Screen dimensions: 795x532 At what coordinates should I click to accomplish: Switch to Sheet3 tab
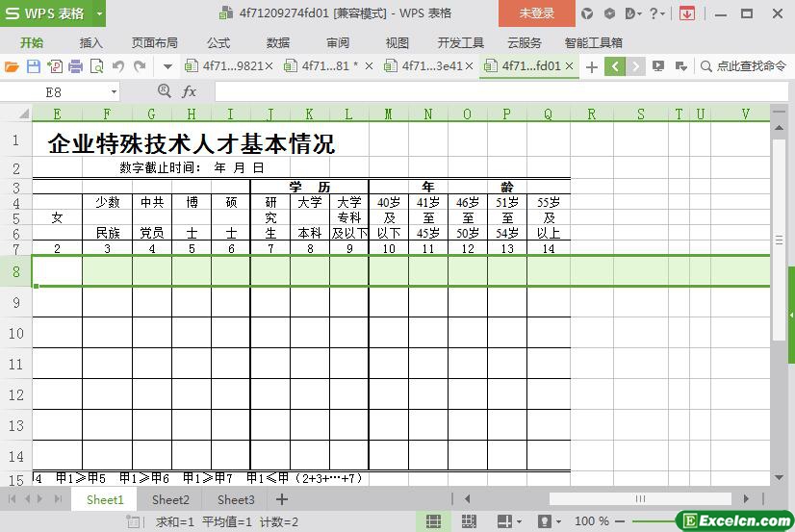(x=236, y=499)
